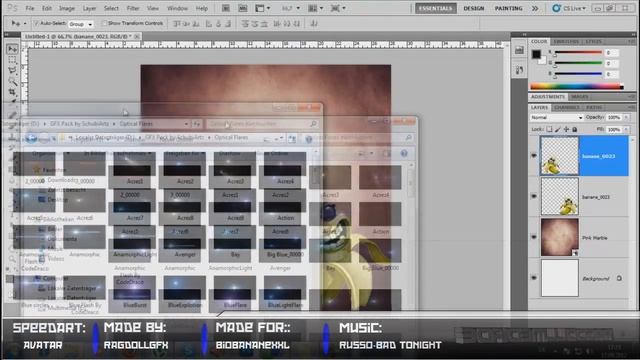Screen dimensions: 640x360
Task: Open the Fill slider arrow
Action: click(626, 130)
